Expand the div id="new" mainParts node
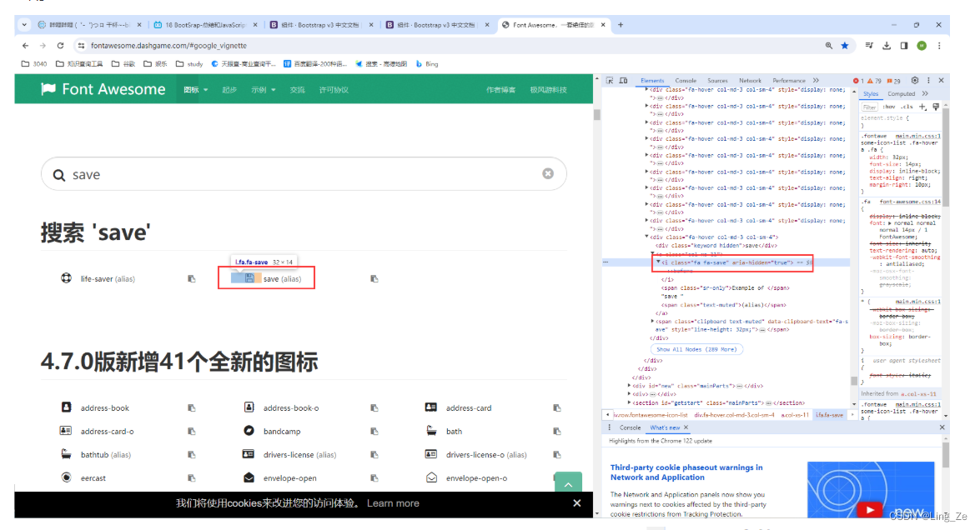980x530 pixels. [630, 386]
